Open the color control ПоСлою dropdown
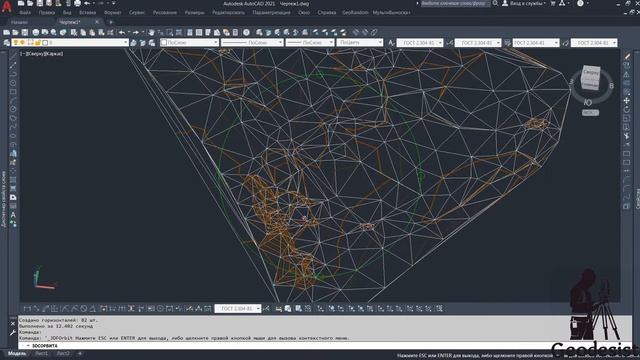Image resolution: width=640 pixels, height=360 pixels. [189, 42]
